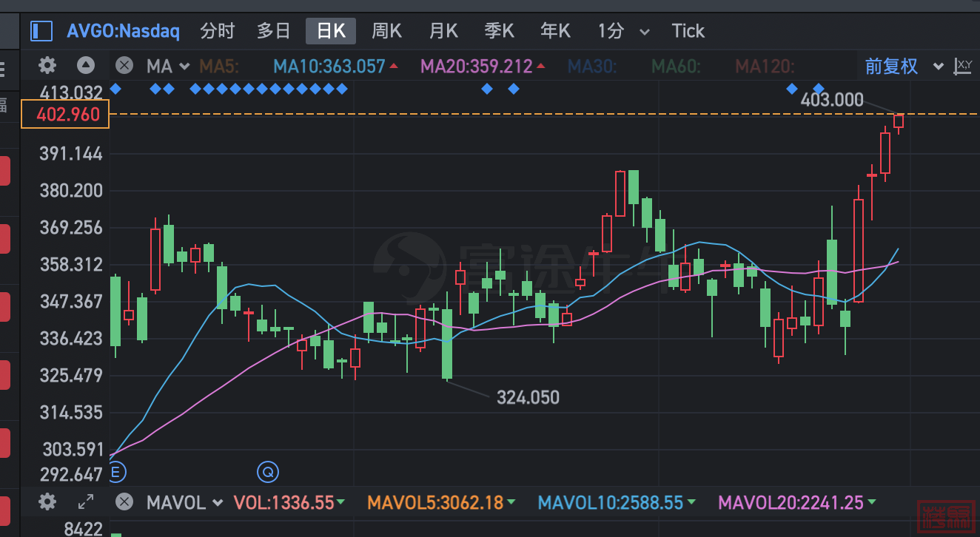
Task: Click the earnings 'E' event marker
Action: click(x=115, y=471)
